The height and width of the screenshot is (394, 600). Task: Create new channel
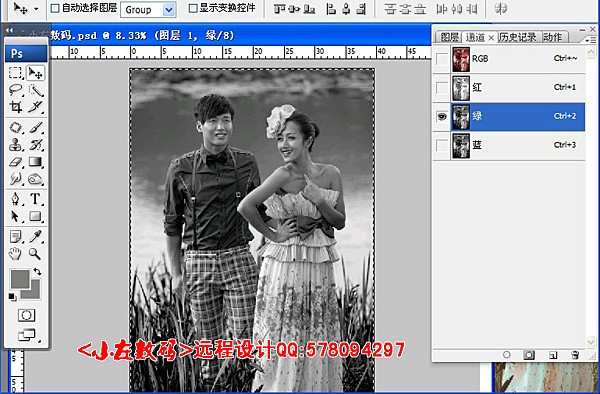coord(553,355)
